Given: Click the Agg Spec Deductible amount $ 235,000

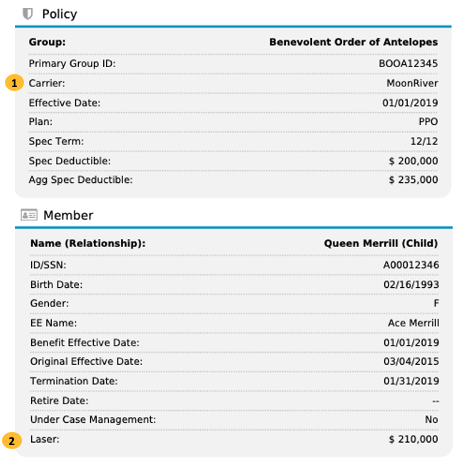Looking at the screenshot, I should pos(413,180).
